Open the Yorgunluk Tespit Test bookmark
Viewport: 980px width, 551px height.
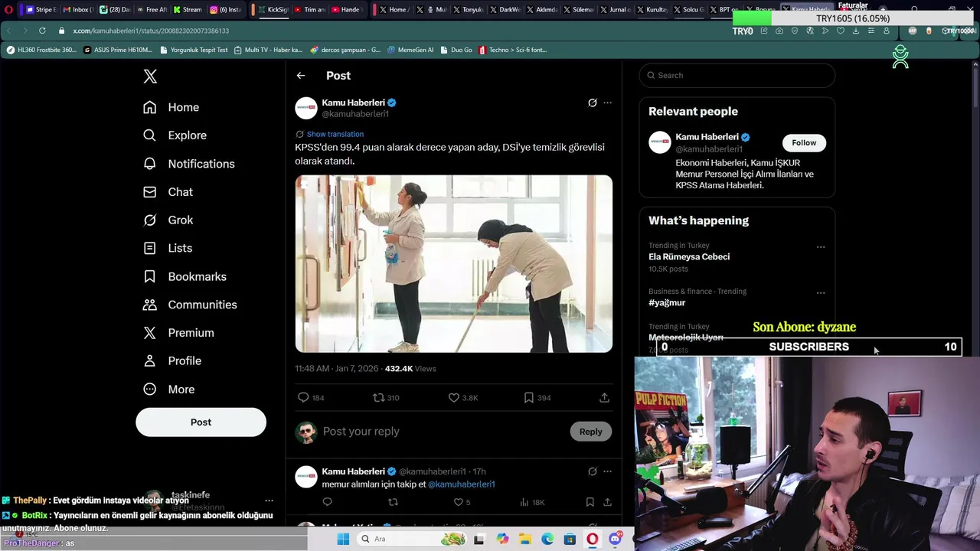point(194,50)
